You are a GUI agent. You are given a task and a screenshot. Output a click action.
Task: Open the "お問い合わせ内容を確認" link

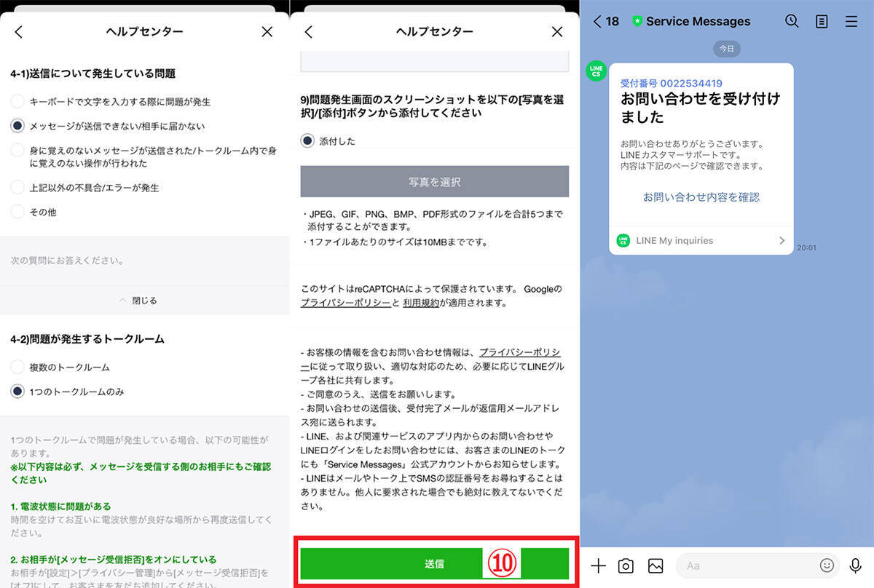click(x=701, y=197)
